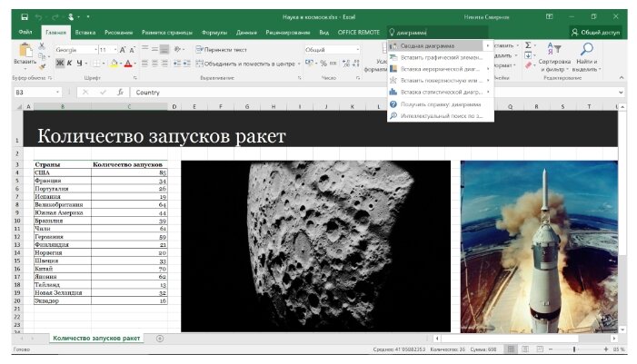637x364 pixels.
Task: Open touch/mouse mode icon in quick access toolbar
Action: pyautogui.click(x=72, y=17)
